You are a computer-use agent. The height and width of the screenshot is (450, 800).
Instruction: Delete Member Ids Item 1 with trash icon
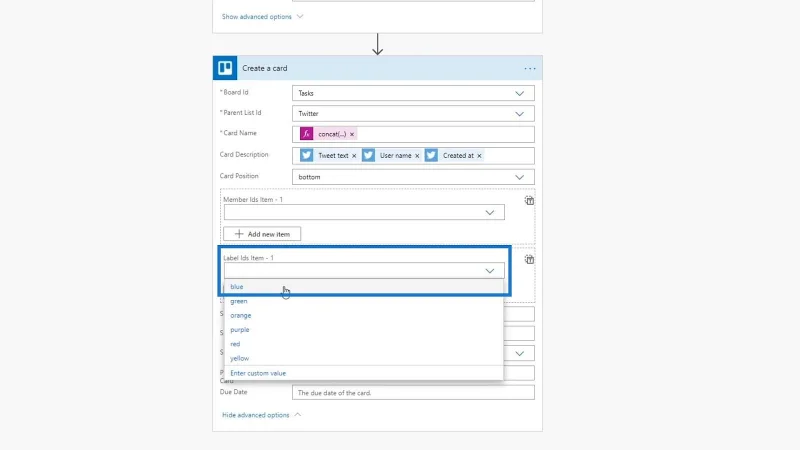click(x=529, y=201)
